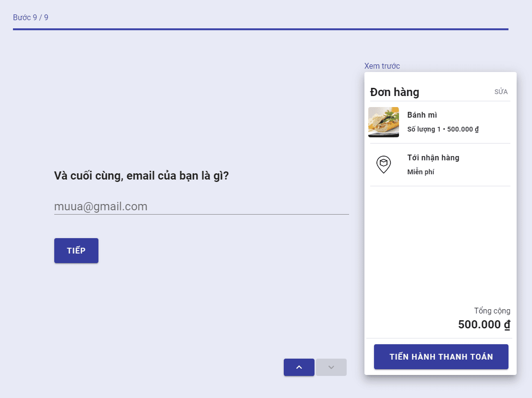Viewport: 532px width, 398px height.
Task: Click the Tới nhận hàng delivery option
Action: point(433,158)
